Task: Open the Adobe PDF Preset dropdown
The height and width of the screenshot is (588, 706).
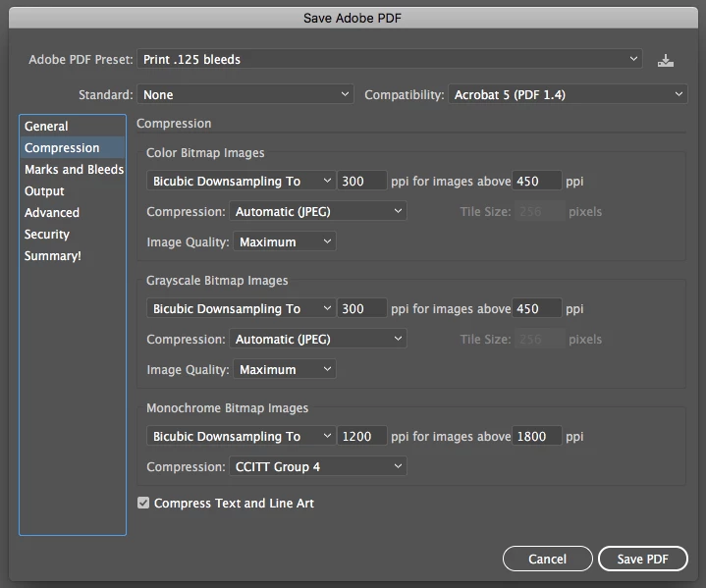Action: point(390,59)
